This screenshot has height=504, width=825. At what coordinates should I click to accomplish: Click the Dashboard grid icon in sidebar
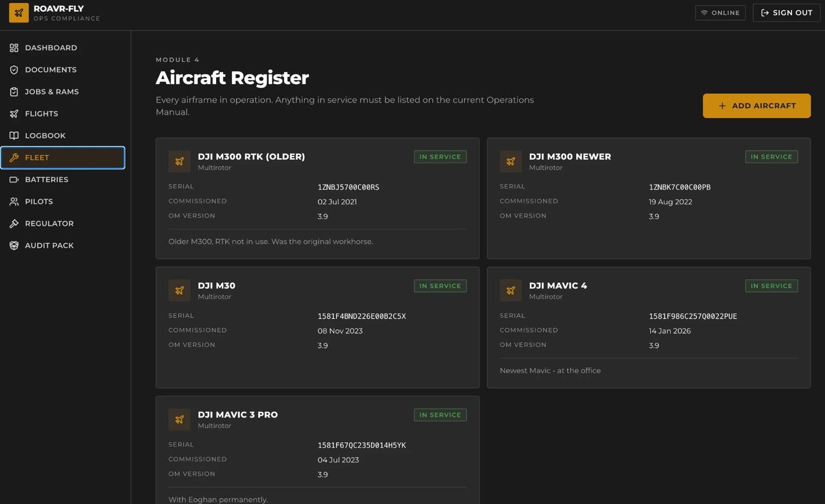[14, 48]
